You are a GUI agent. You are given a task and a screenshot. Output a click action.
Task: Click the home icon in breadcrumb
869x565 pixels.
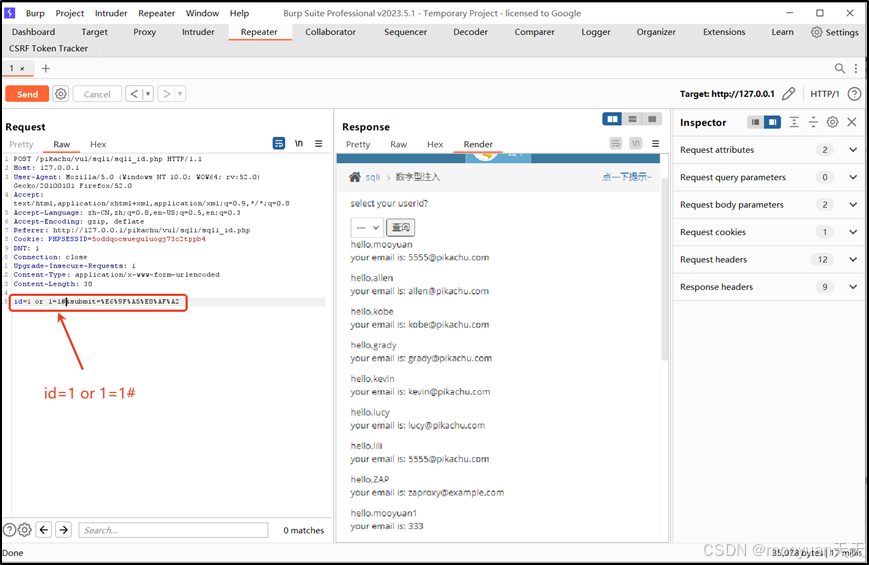(x=355, y=177)
